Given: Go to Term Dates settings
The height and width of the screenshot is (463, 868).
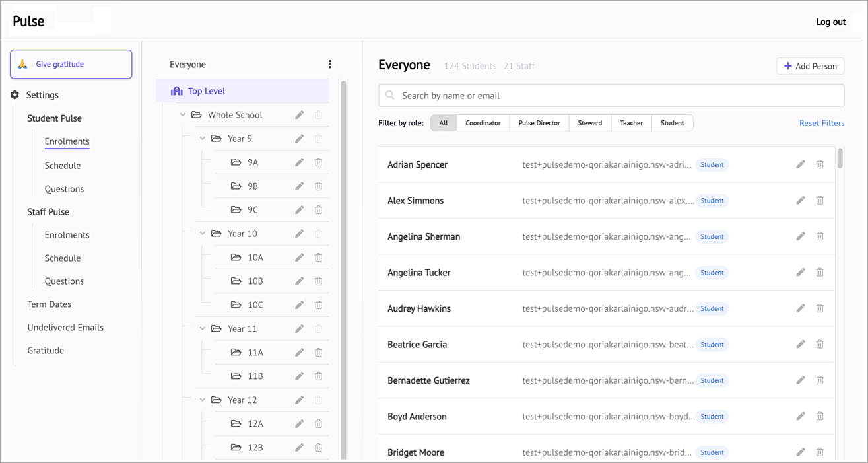Looking at the screenshot, I should point(50,304).
